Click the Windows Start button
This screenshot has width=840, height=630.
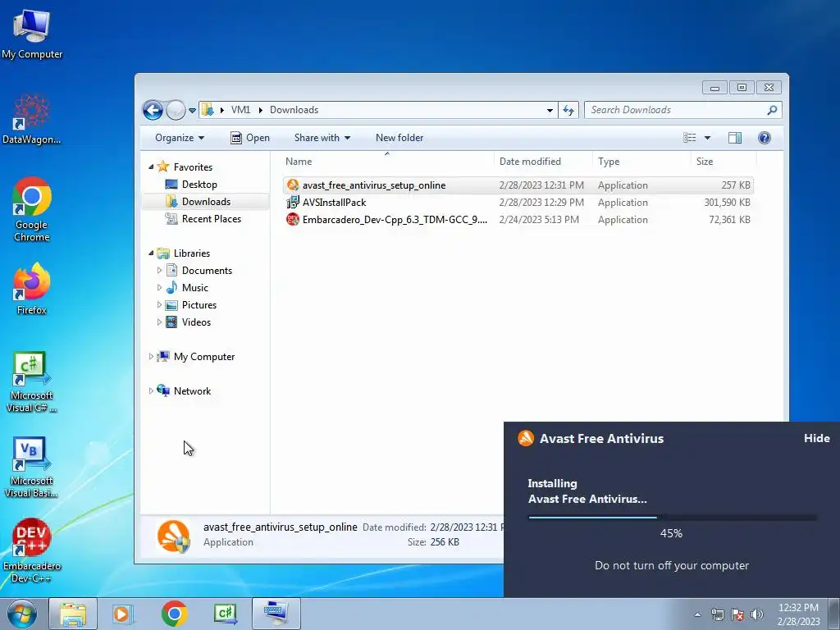coord(22,614)
